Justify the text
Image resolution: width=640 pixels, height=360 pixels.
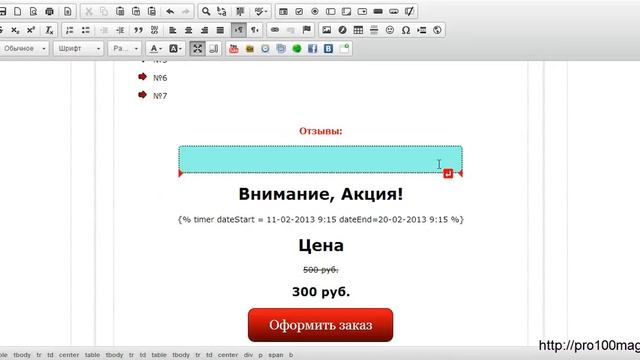[x=220, y=30]
